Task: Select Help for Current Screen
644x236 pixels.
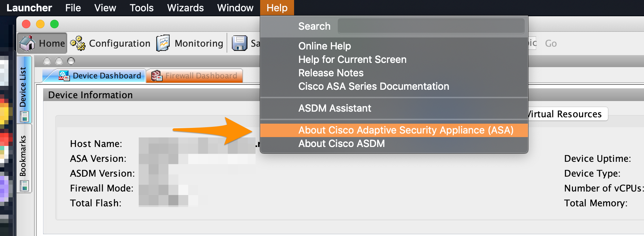Action: pyautogui.click(x=352, y=59)
